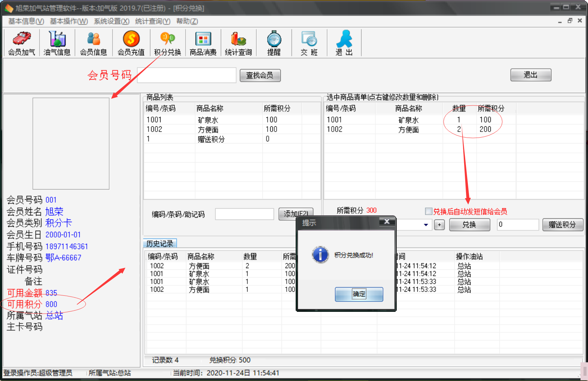Open 提醒 stopwatch icon
The width and height of the screenshot is (588, 381).
coord(274,43)
